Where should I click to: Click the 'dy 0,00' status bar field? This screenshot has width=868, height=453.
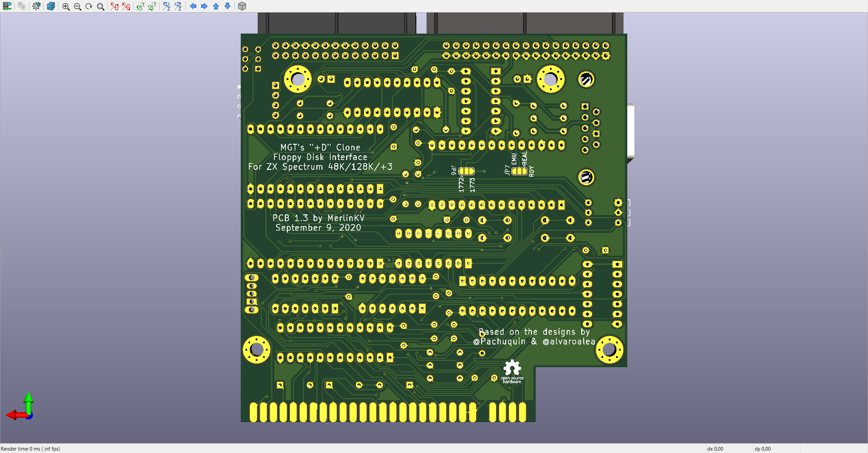[x=763, y=449]
